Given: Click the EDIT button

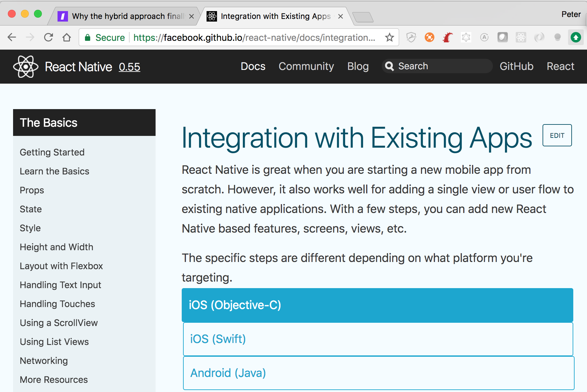Looking at the screenshot, I should coord(557,135).
